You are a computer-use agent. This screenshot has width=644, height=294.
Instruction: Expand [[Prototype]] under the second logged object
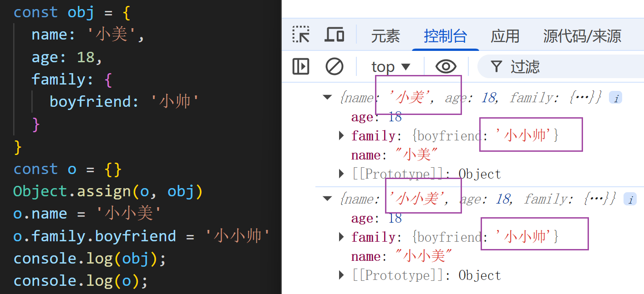[342, 275]
